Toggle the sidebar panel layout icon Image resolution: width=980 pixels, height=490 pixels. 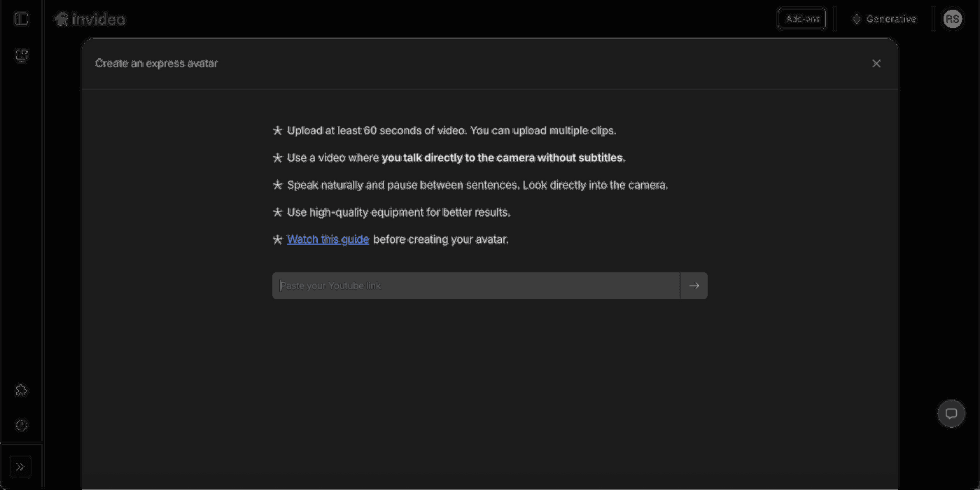pos(22,19)
